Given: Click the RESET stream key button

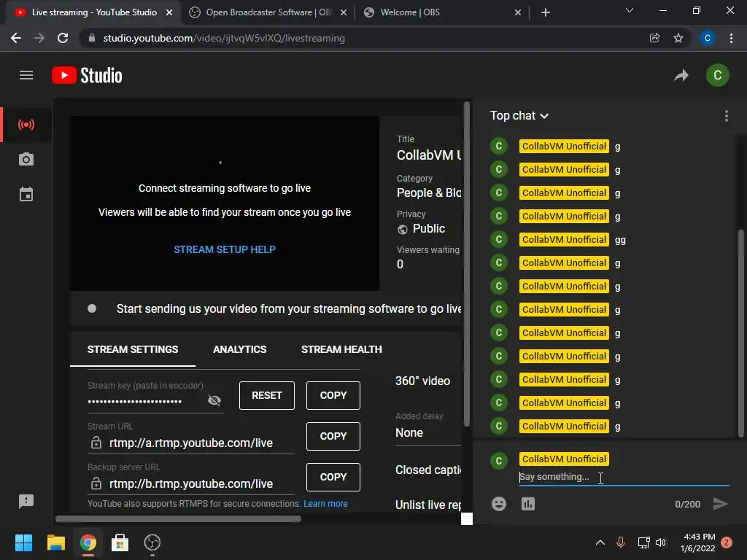Looking at the screenshot, I should (267, 395).
